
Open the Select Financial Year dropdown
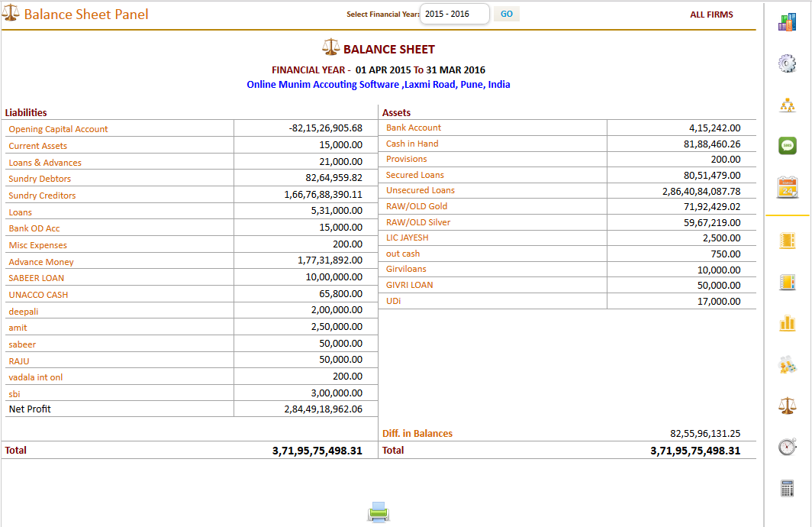453,13
